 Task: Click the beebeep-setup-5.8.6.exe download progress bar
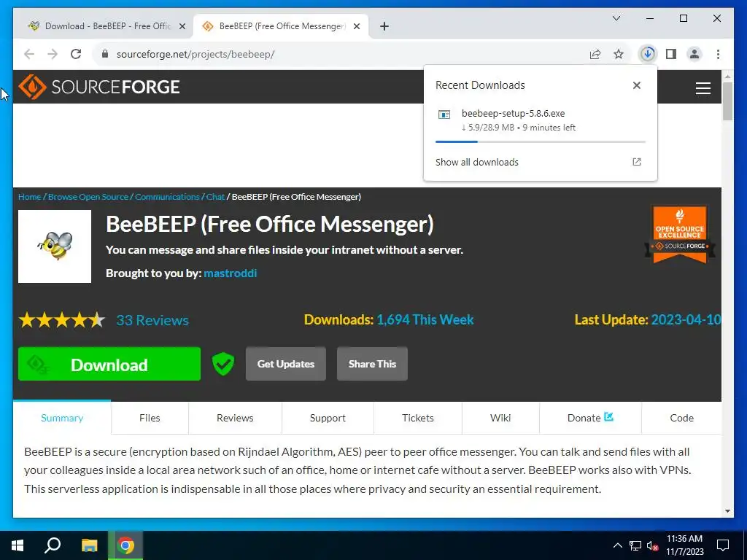coord(541,141)
